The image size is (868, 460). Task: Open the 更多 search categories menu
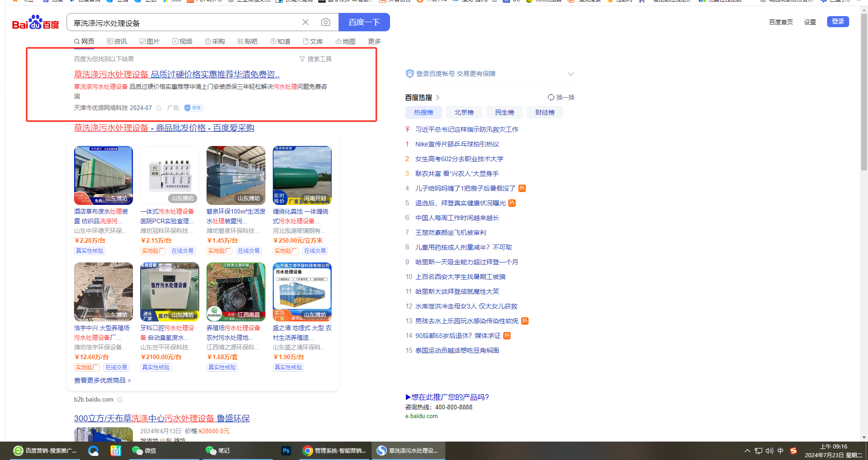tap(374, 41)
